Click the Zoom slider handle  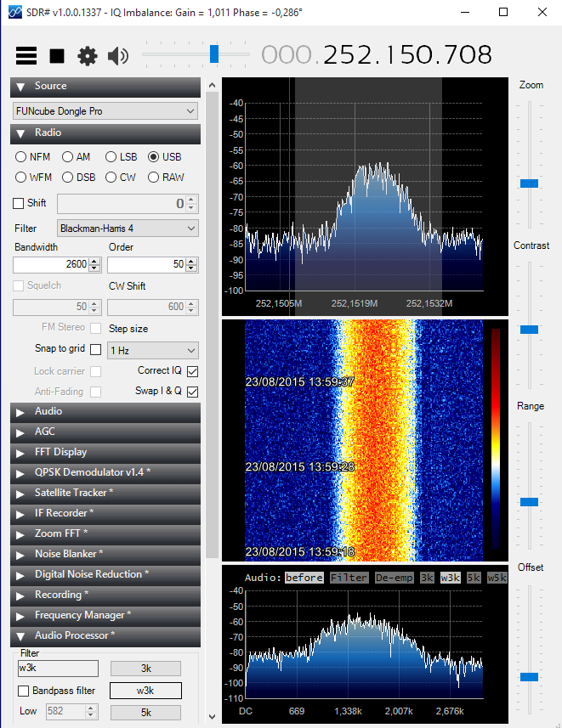529,183
